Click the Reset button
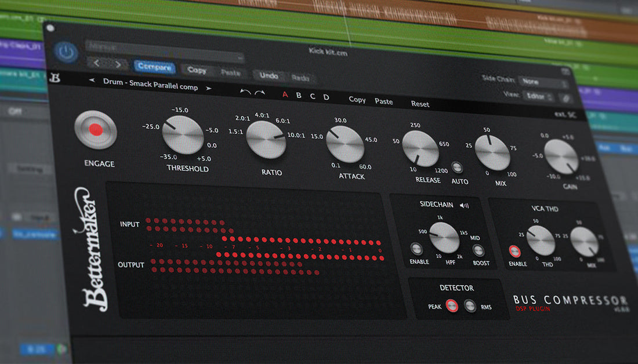The image size is (638, 364). click(x=420, y=104)
